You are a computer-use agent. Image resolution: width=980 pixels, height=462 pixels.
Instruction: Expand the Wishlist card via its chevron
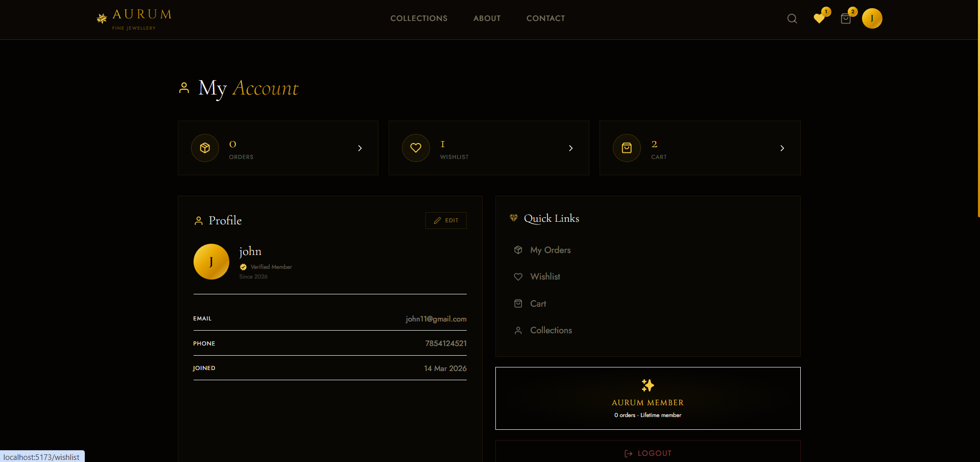[570, 148]
